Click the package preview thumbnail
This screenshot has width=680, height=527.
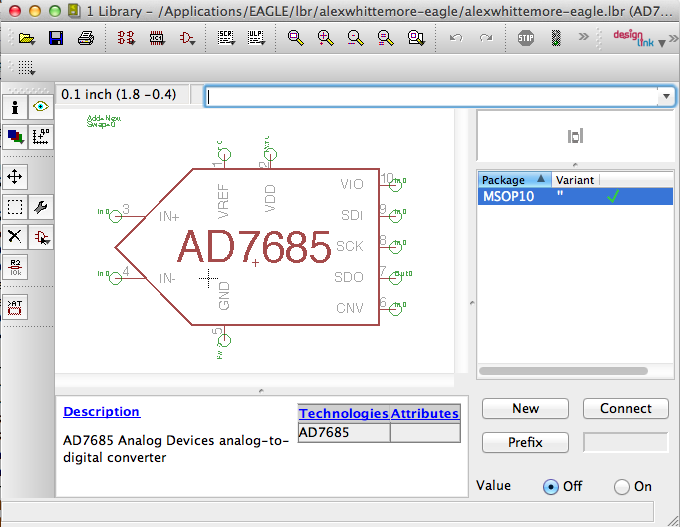pos(575,136)
